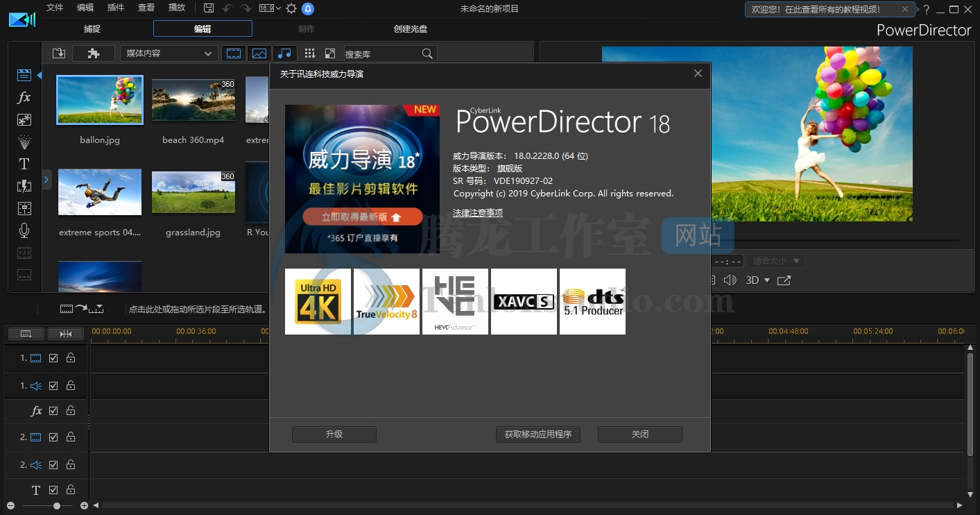Toggle the show video files filter
This screenshot has width=980, height=515.
234,53
